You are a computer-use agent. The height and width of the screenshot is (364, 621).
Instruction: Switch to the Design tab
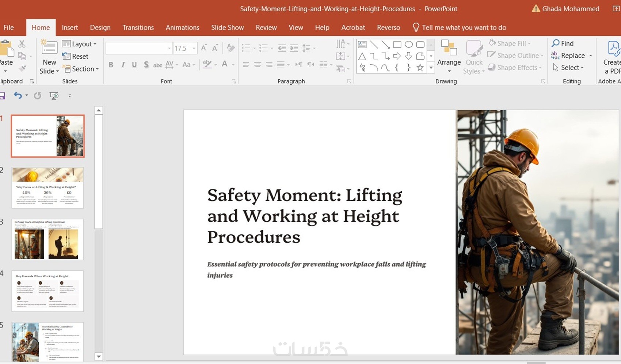pos(100,27)
